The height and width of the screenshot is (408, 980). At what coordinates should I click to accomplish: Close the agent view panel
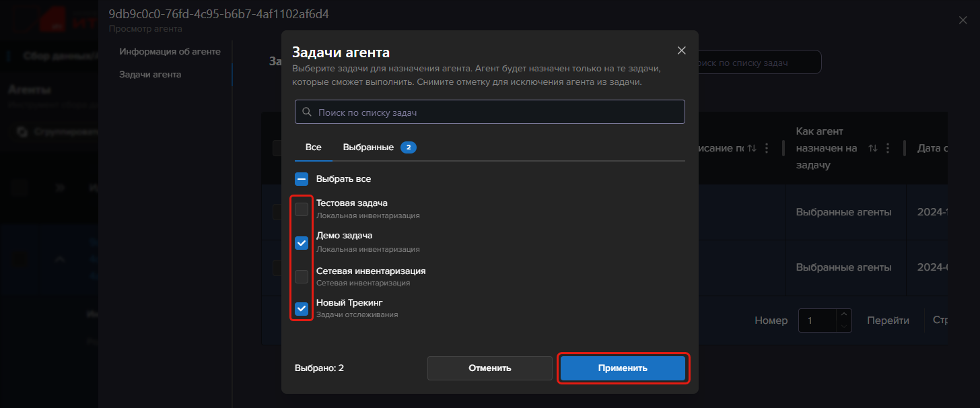[963, 20]
